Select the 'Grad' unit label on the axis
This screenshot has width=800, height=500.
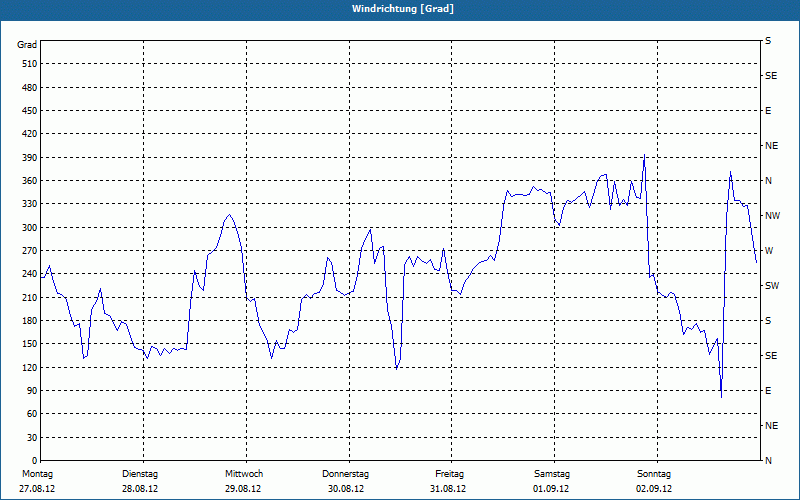27,45
